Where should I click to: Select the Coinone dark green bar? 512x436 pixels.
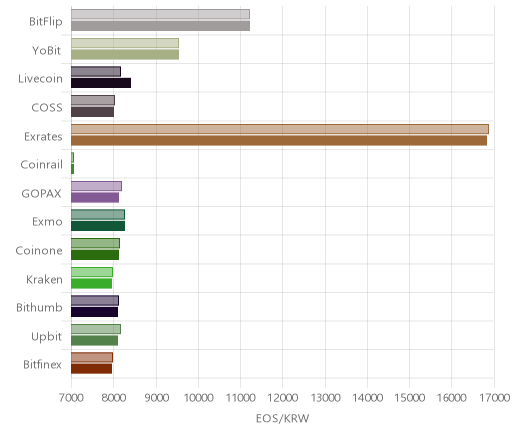coord(95,255)
